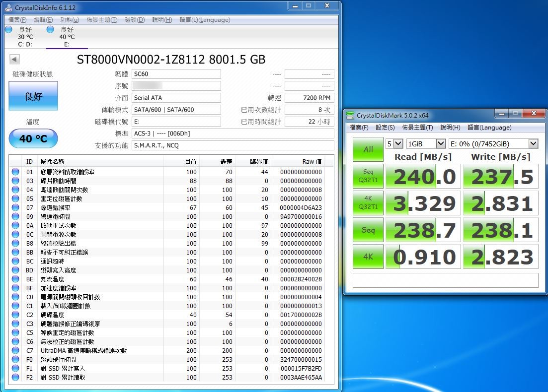Screen dimensions: 548x392
Task: Click the CrystalDiskInfo title bar icon
Action: (9, 7)
